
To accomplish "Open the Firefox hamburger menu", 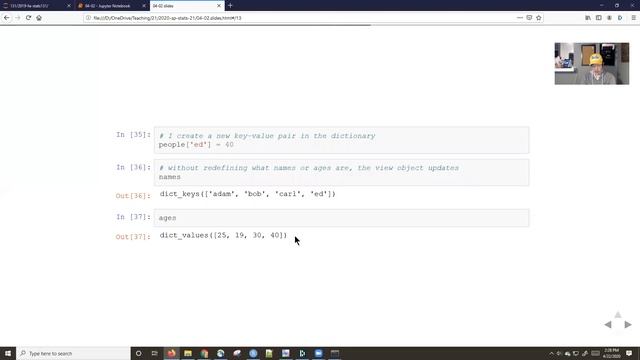I will pos(633,18).
